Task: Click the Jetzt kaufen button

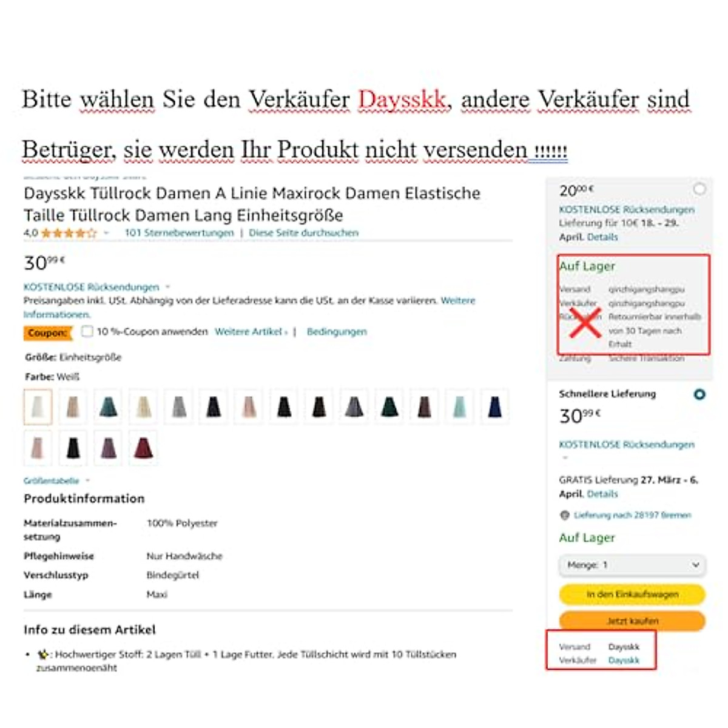Action: click(632, 621)
